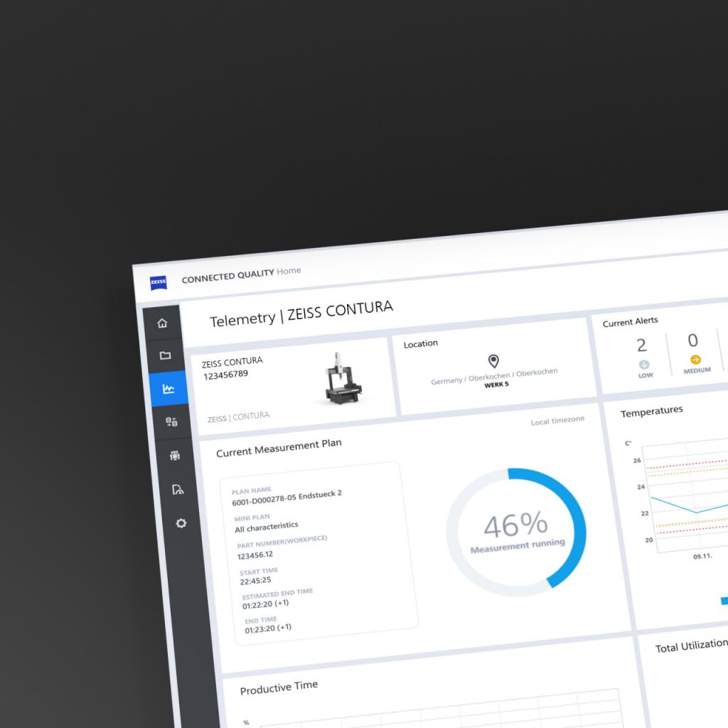
Task: Open the Settings gear icon
Action: point(183,523)
